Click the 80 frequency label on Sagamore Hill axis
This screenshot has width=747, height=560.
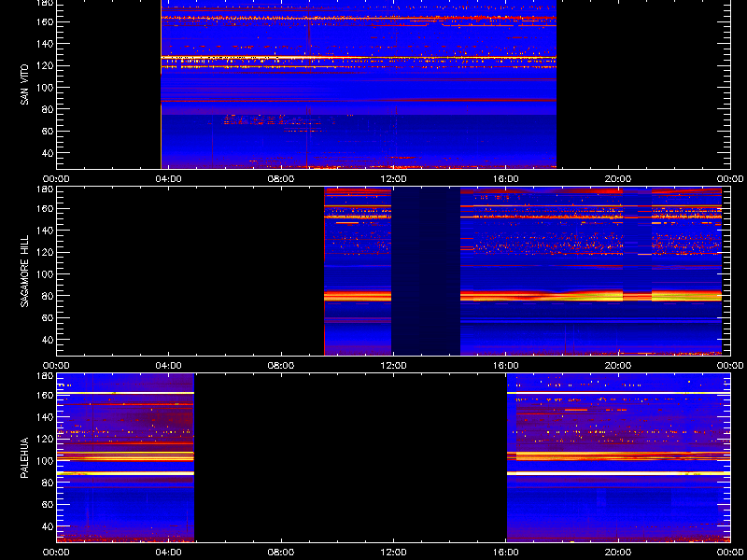(x=48, y=296)
